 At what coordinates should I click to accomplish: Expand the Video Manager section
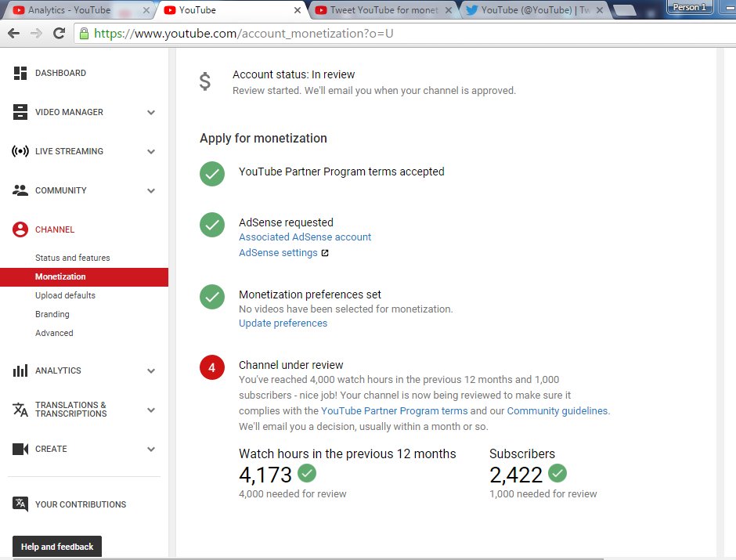click(x=151, y=112)
